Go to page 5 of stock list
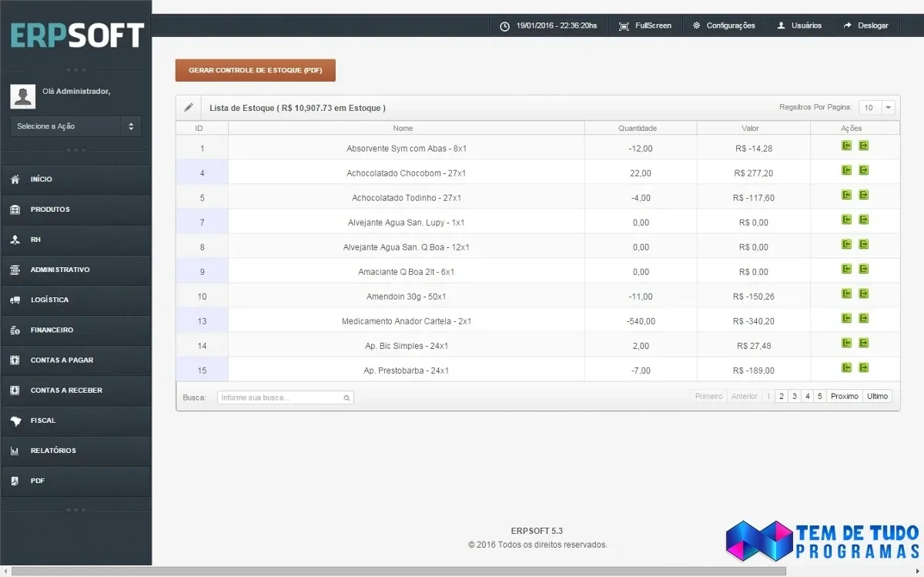 (820, 396)
